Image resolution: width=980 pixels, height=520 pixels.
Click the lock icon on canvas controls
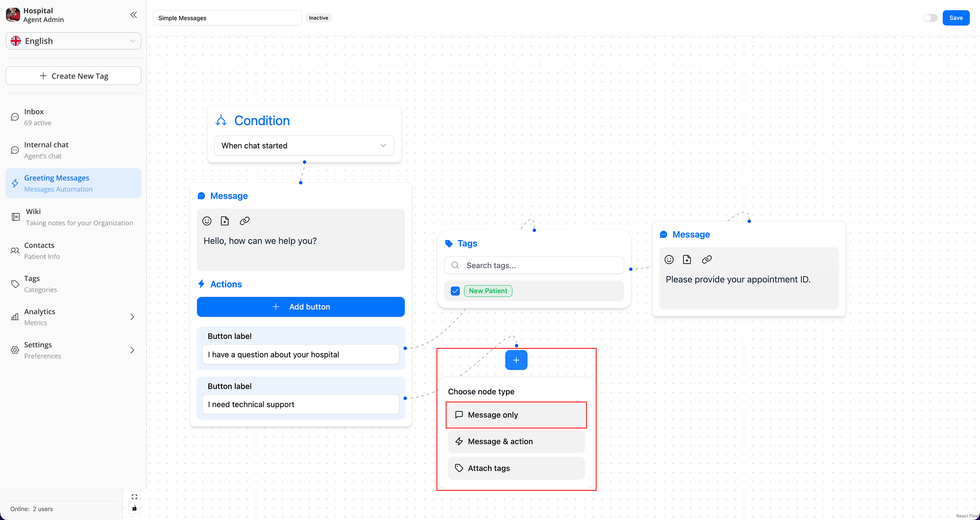(x=134, y=508)
